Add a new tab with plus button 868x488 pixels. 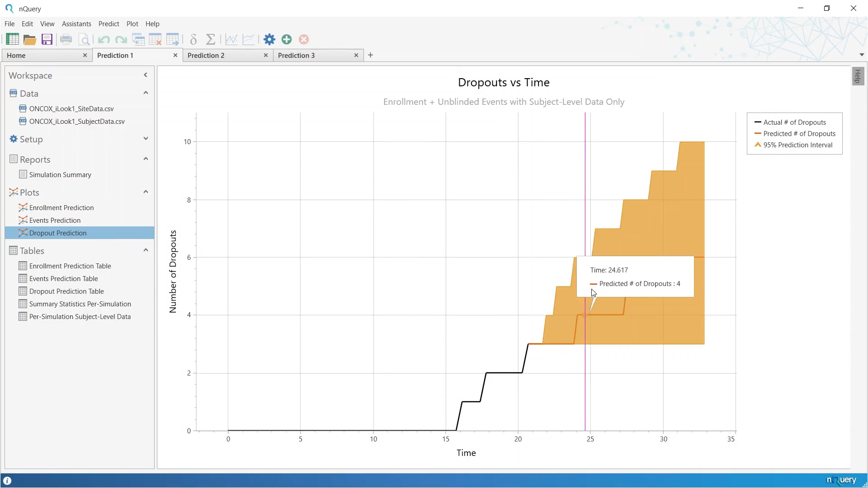click(371, 55)
